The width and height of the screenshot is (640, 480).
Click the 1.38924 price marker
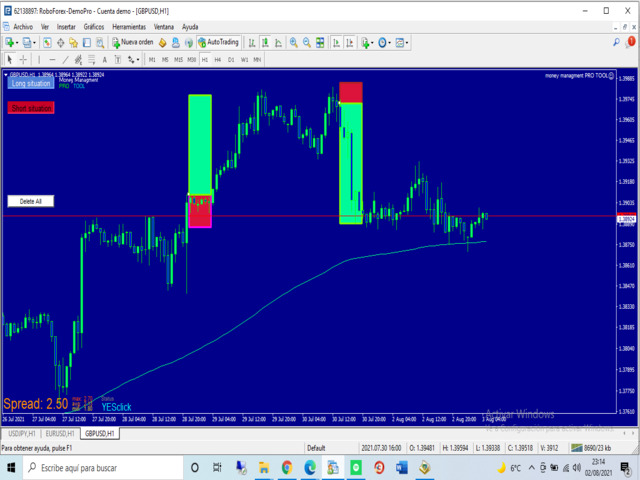coord(626,219)
